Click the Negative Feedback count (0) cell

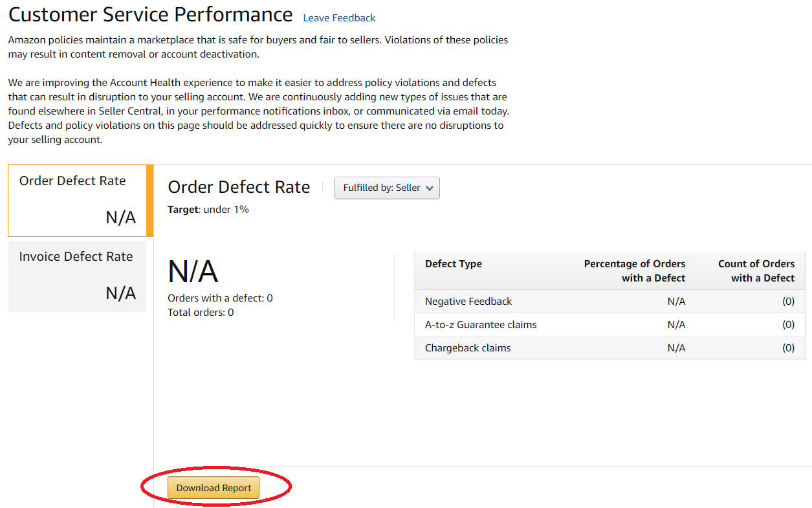coord(788,302)
